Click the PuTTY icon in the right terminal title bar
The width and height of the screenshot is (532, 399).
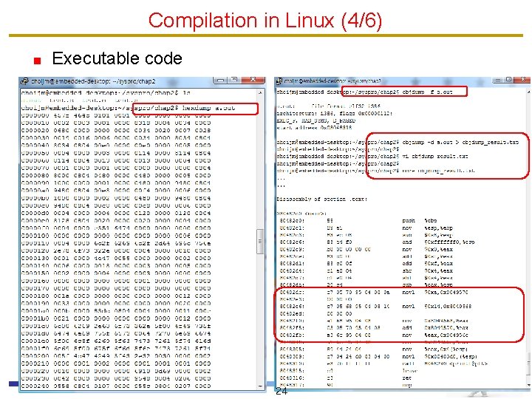click(279, 81)
